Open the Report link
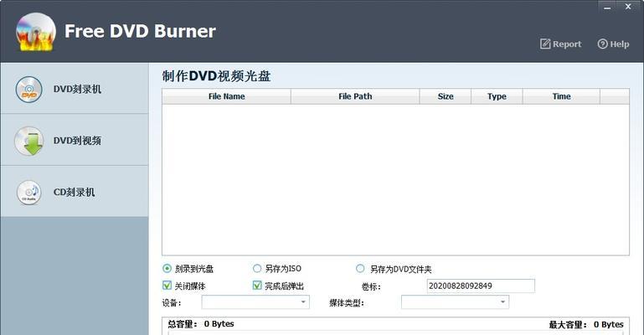This screenshot has width=644, height=335. tap(560, 44)
